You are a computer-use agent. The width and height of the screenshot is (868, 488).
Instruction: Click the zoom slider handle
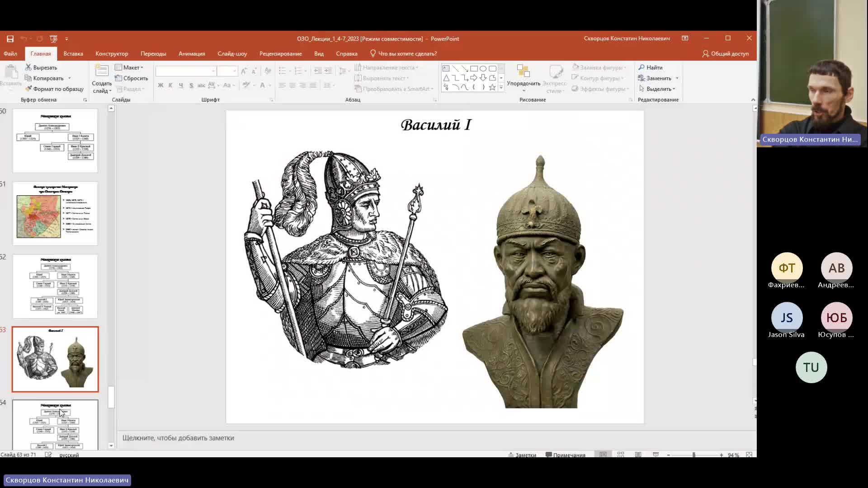[693, 455]
